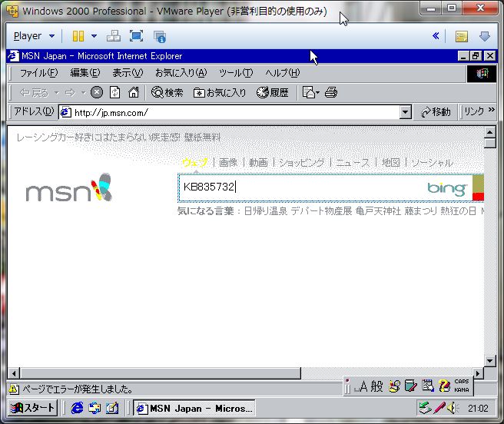Toggle the IME 般 conversion mode
The image size is (504, 424).
coord(376,386)
